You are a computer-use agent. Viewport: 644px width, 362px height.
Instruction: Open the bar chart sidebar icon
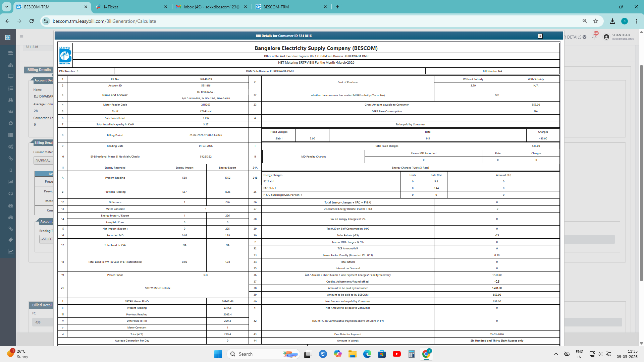[x=11, y=182]
